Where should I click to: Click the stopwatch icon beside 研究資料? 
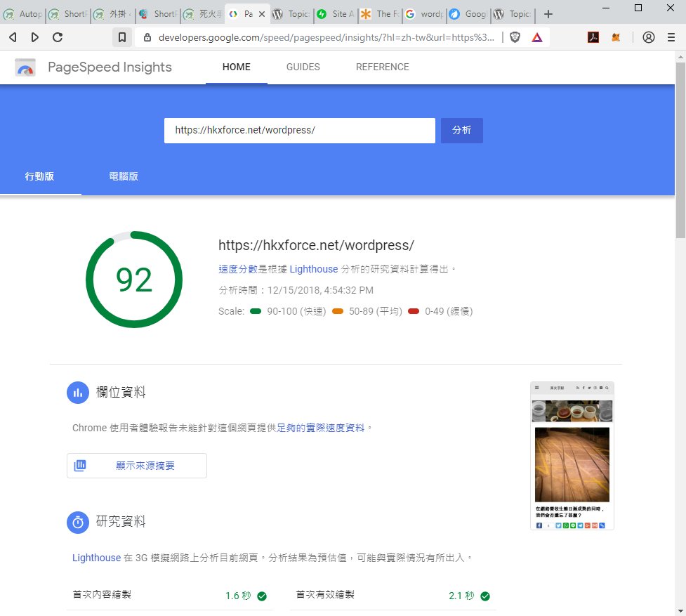click(x=78, y=523)
